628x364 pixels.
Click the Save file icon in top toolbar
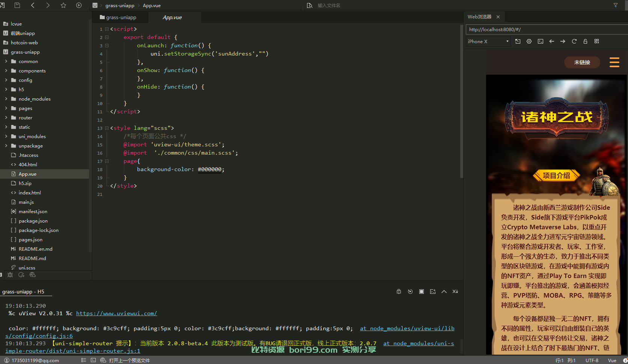point(17,5)
